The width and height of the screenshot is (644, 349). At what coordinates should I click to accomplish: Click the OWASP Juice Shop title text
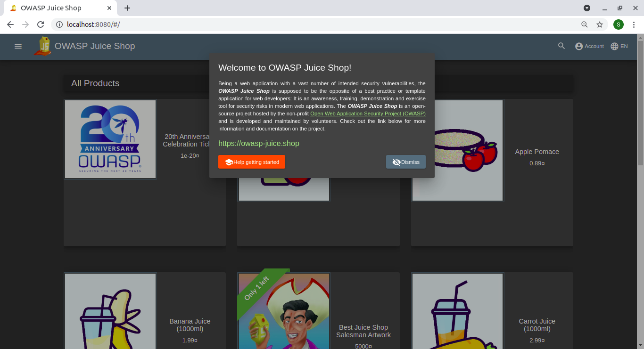tap(95, 46)
